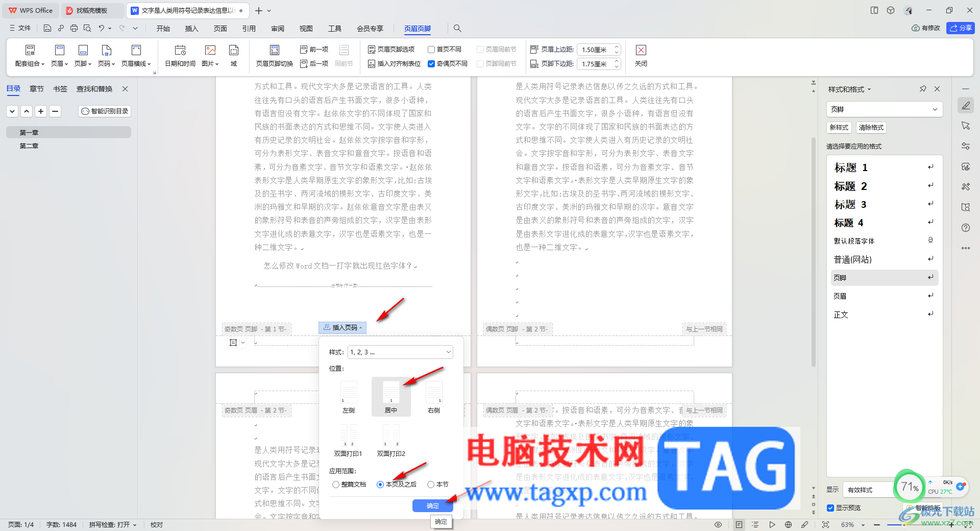Choose the Left page number position
Image resolution: width=980 pixels, height=531 pixels.
[349, 397]
